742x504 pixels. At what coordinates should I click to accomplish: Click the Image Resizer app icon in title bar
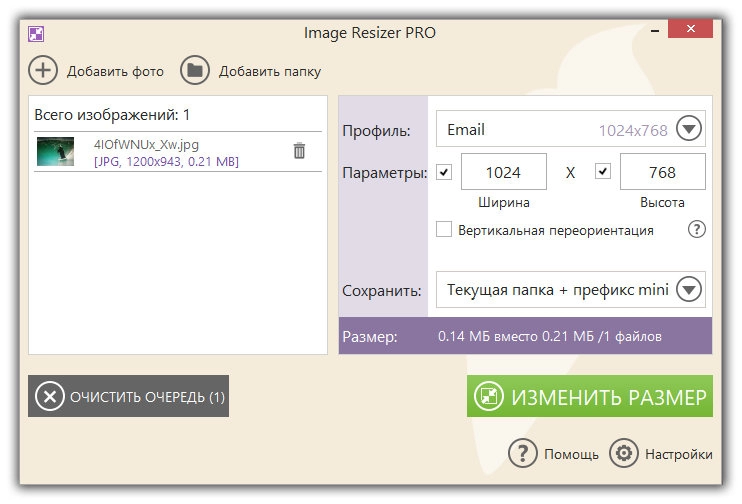coord(36,33)
